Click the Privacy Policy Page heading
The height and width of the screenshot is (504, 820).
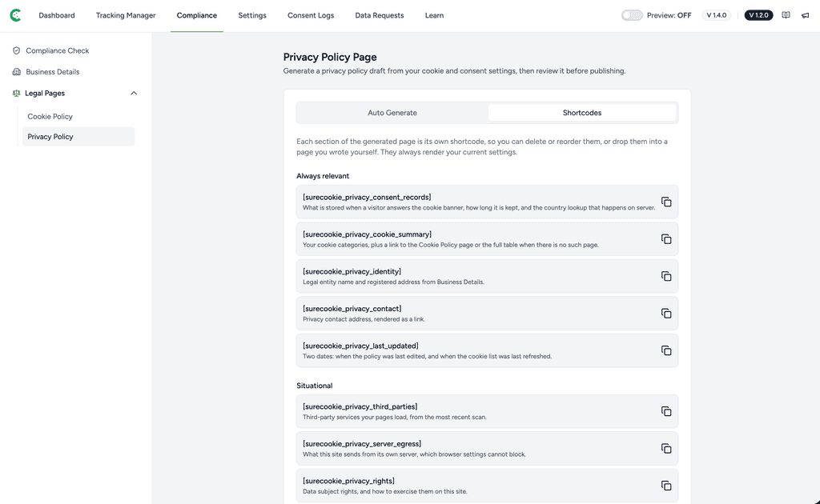pos(330,57)
